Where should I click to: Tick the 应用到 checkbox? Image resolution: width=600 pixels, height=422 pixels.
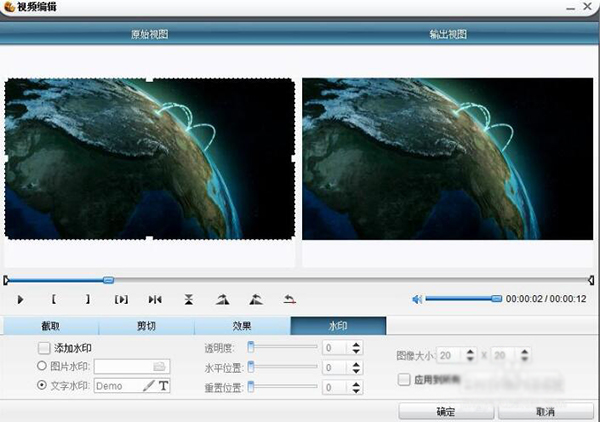click(404, 380)
